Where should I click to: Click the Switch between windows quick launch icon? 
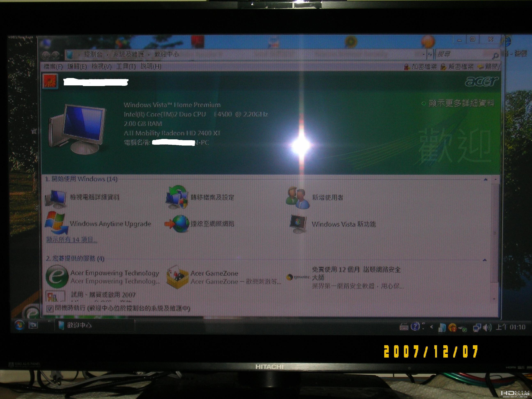(33, 325)
